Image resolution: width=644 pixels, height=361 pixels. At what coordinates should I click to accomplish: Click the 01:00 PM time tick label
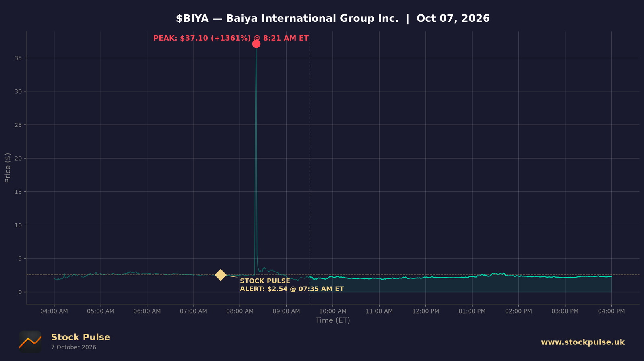pyautogui.click(x=472, y=311)
